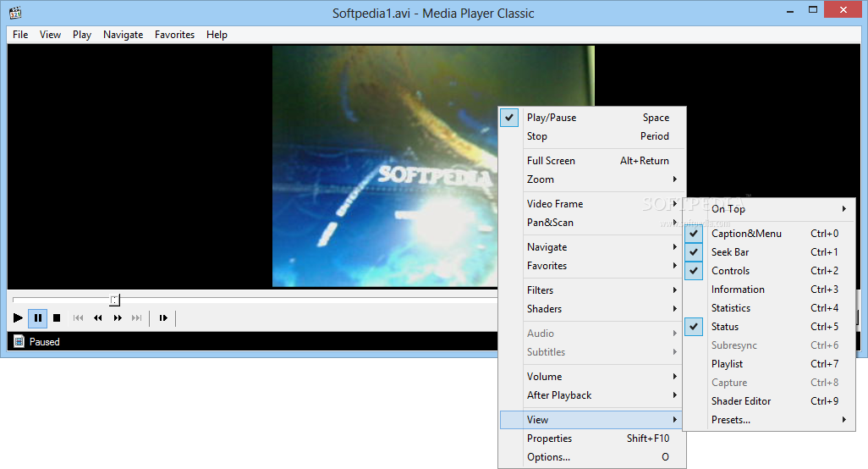
Task: Skip to previous track with the skip-back icon
Action: [x=78, y=317]
